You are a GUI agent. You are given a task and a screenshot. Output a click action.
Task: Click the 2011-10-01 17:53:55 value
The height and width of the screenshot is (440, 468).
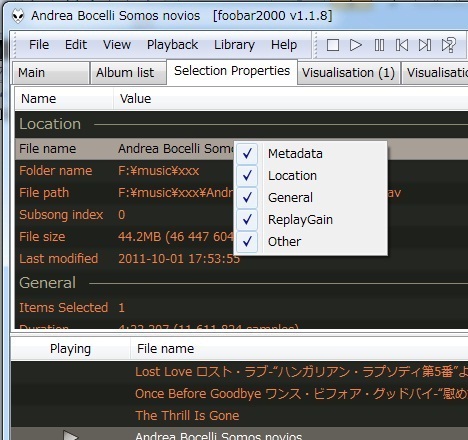pyautogui.click(x=179, y=259)
